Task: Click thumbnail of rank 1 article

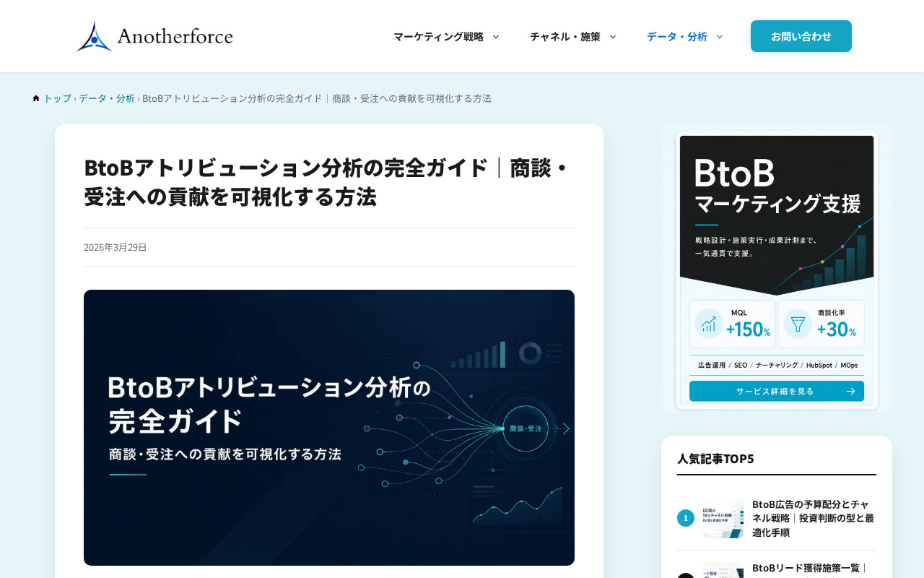Action: click(x=723, y=518)
